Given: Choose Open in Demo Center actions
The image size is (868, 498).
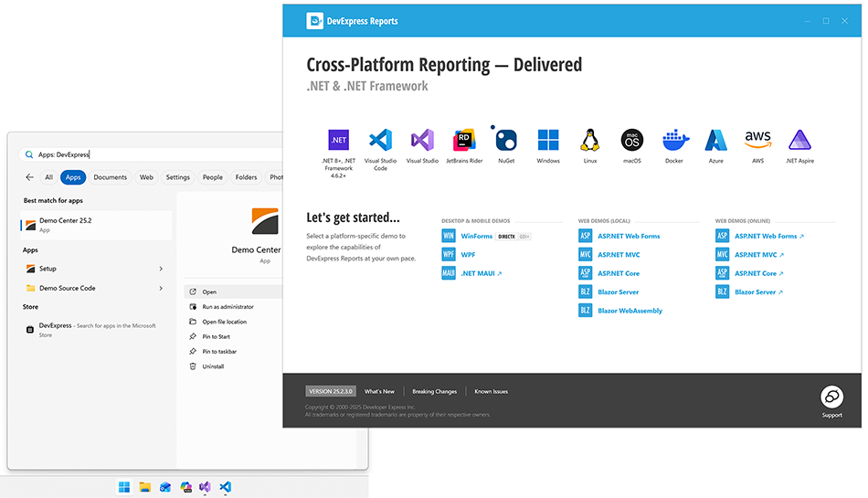Looking at the screenshot, I should click(235, 291).
